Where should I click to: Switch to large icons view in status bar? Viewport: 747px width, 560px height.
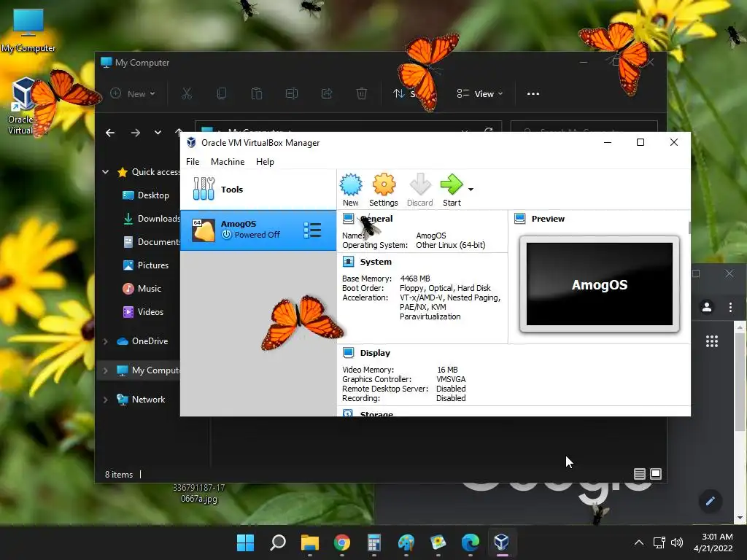click(656, 474)
